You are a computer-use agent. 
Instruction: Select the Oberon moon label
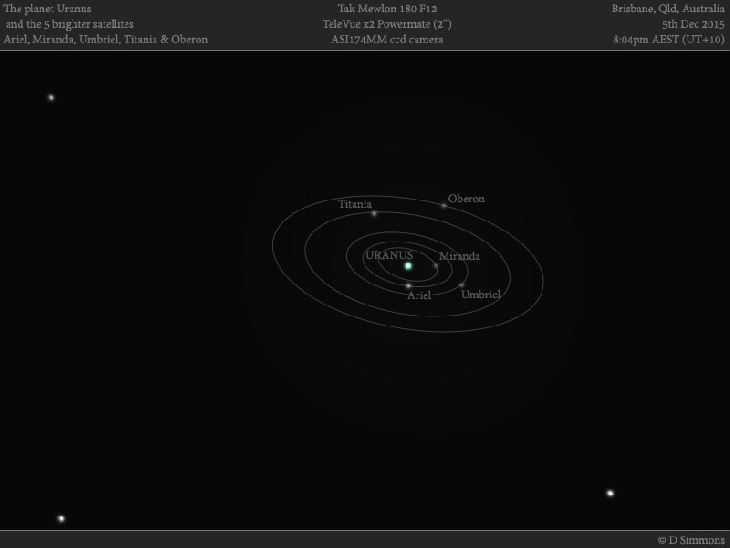pos(466,198)
